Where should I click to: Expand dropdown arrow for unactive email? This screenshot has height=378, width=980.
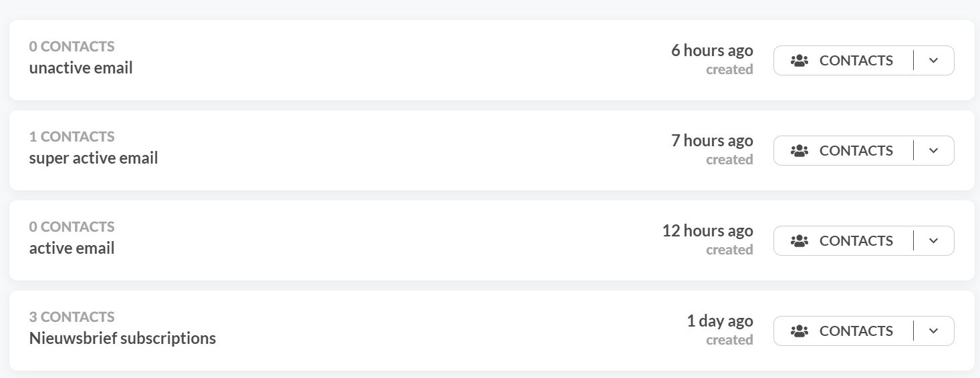pos(934,61)
